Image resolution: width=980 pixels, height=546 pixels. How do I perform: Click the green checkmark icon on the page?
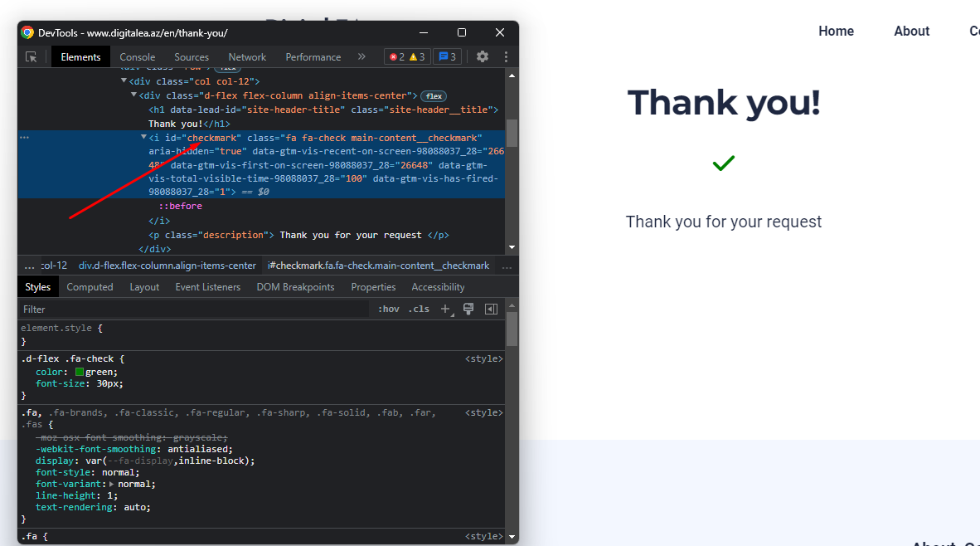click(x=723, y=163)
